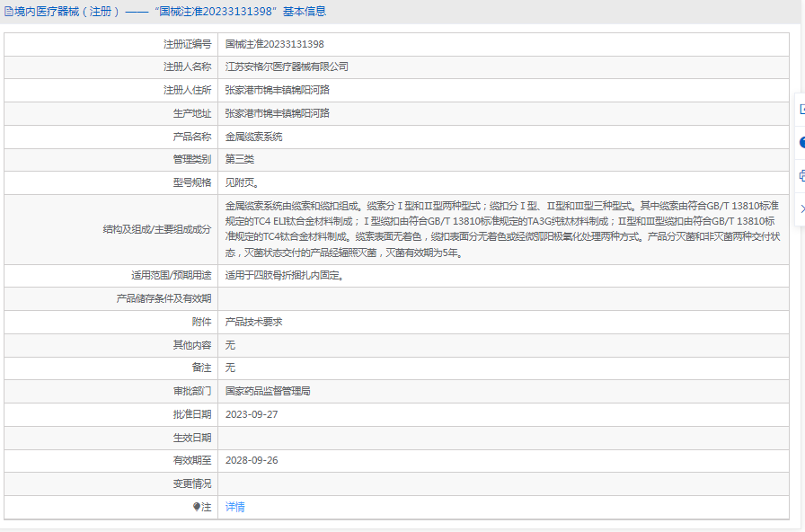Screen dimensions: 805x532
Task: Select registration number value 国械注准20233131398 in table
Action: (275, 44)
